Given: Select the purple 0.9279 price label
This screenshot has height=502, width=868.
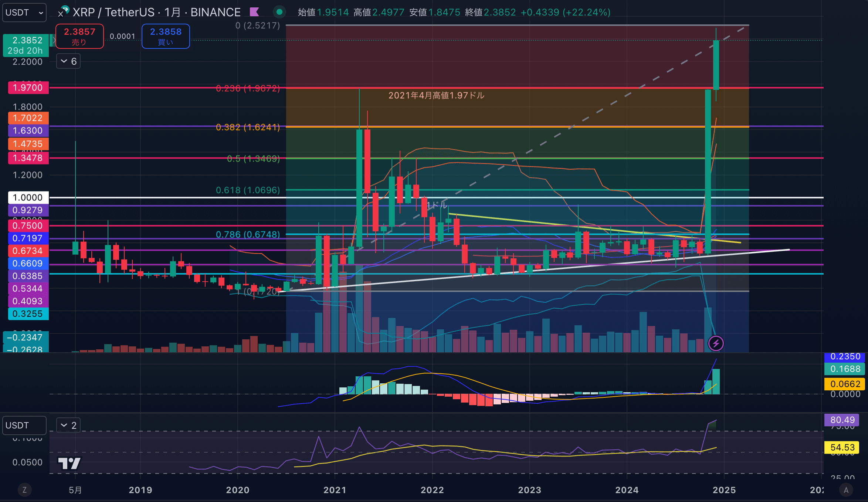Looking at the screenshot, I should pos(28,210).
